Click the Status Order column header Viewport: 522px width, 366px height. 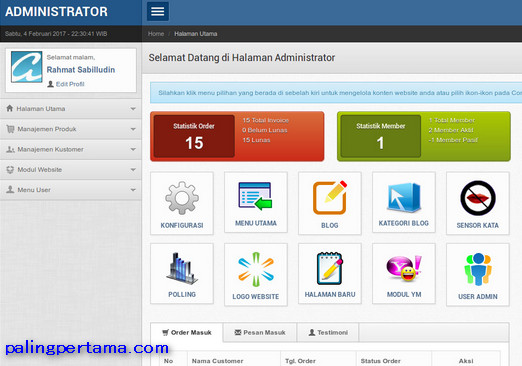click(x=380, y=361)
